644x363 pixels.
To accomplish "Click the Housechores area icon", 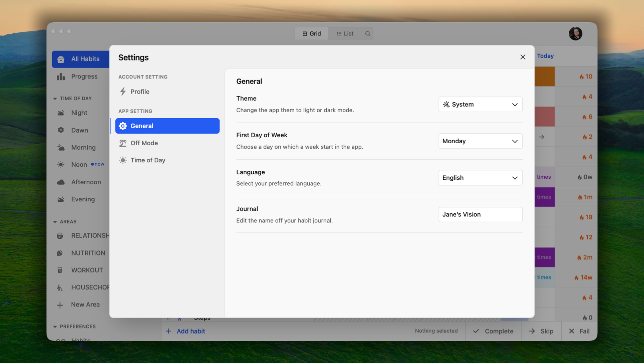I will 60,287.
